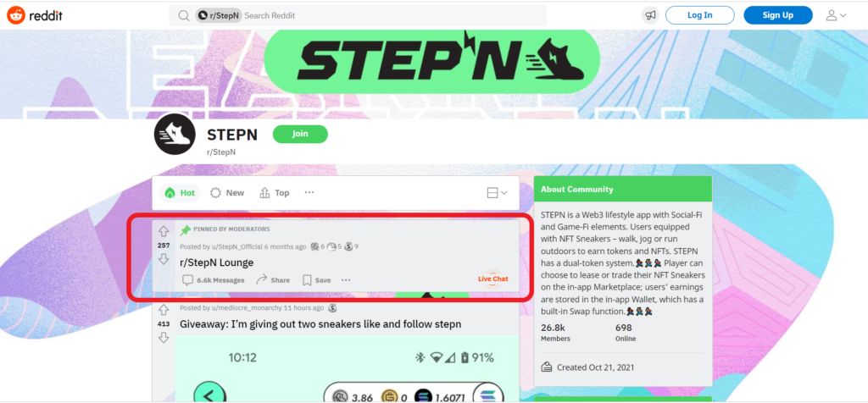Click the Log In button
The image size is (868, 403).
699,15
